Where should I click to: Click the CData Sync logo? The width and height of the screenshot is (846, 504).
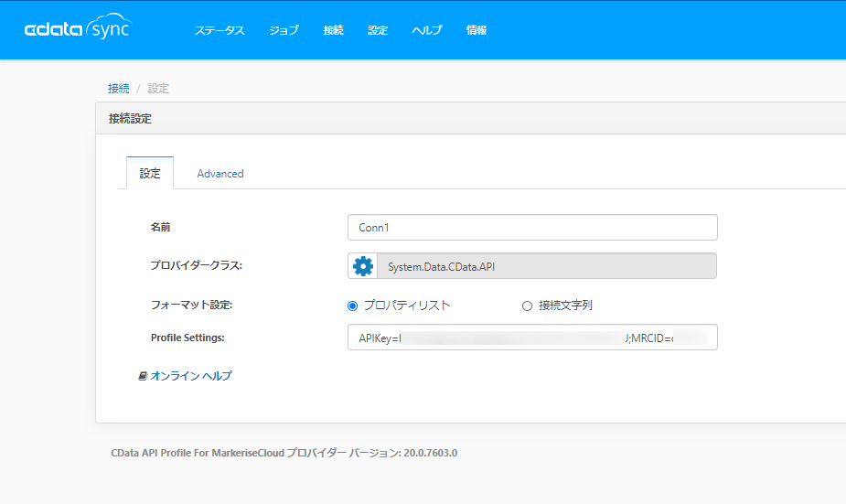(77, 29)
